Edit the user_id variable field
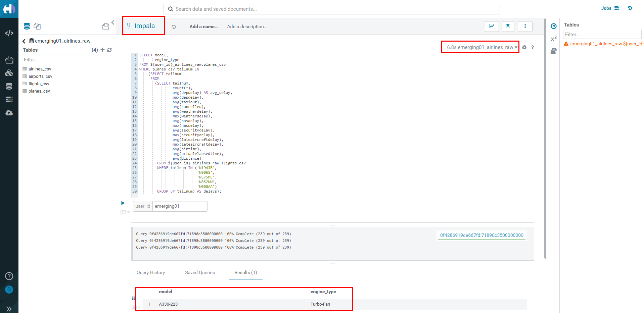 point(180,206)
